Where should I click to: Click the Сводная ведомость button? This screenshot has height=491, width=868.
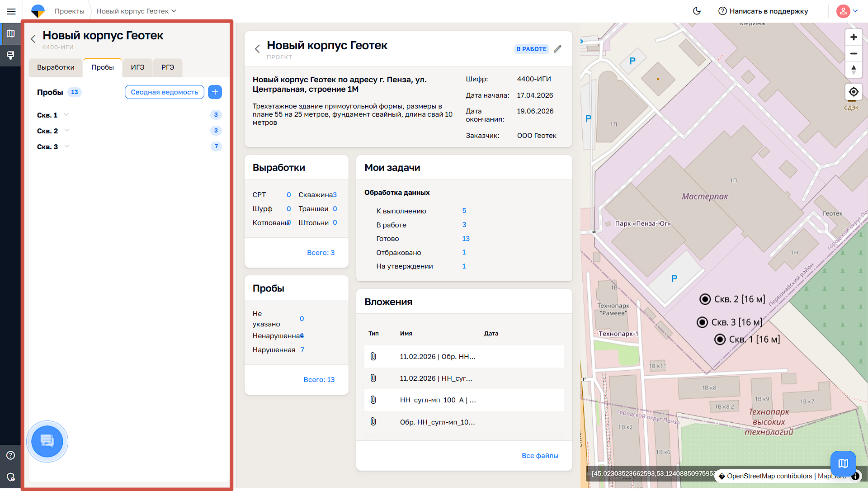[164, 92]
